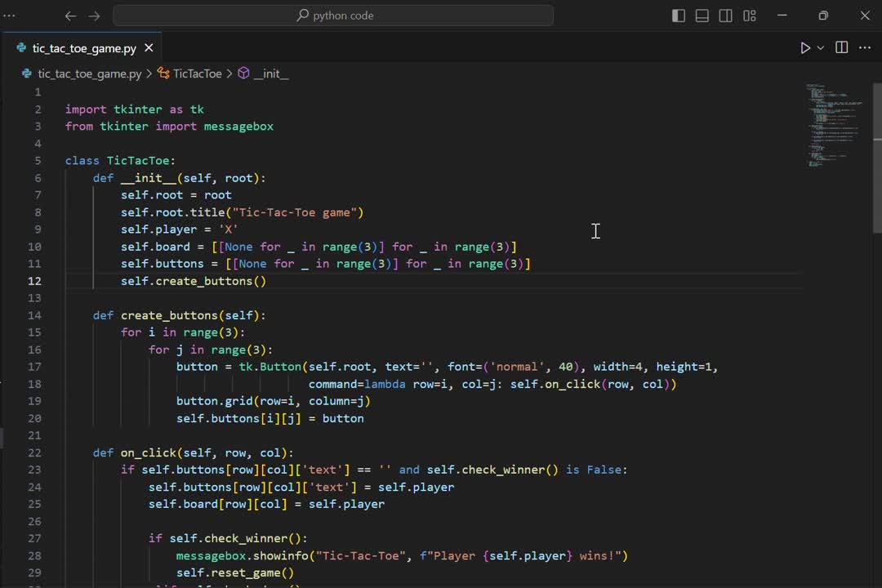Toggle the primary side bar visibility
The image size is (882, 588).
[x=679, y=16]
